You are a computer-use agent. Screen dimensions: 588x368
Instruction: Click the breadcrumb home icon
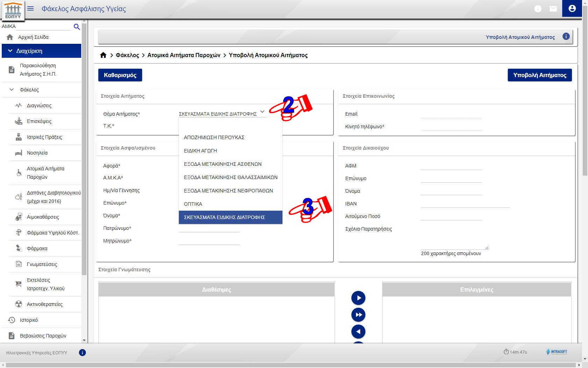tap(103, 55)
